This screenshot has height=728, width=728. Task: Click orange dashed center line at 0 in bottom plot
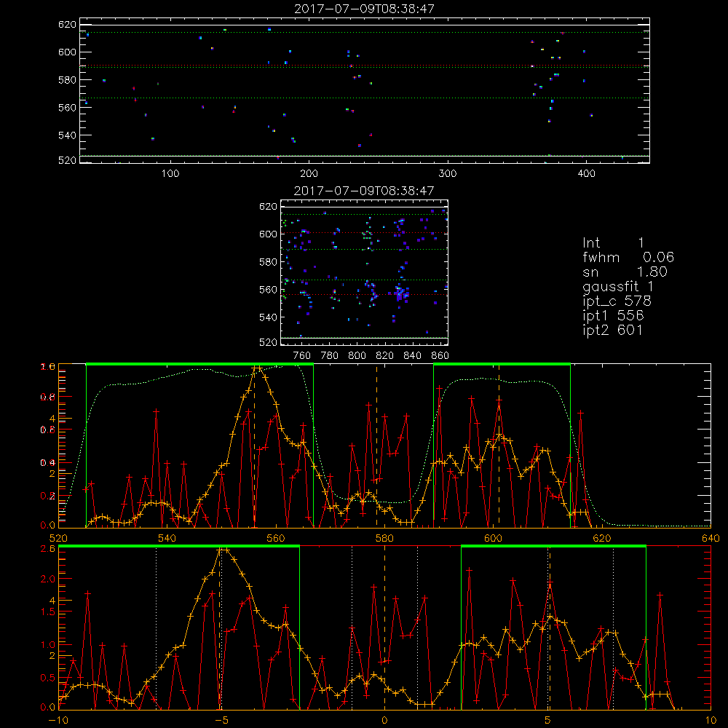[384, 627]
